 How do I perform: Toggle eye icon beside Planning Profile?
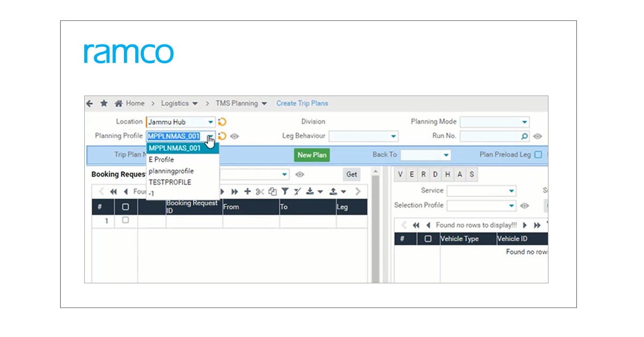(x=234, y=136)
